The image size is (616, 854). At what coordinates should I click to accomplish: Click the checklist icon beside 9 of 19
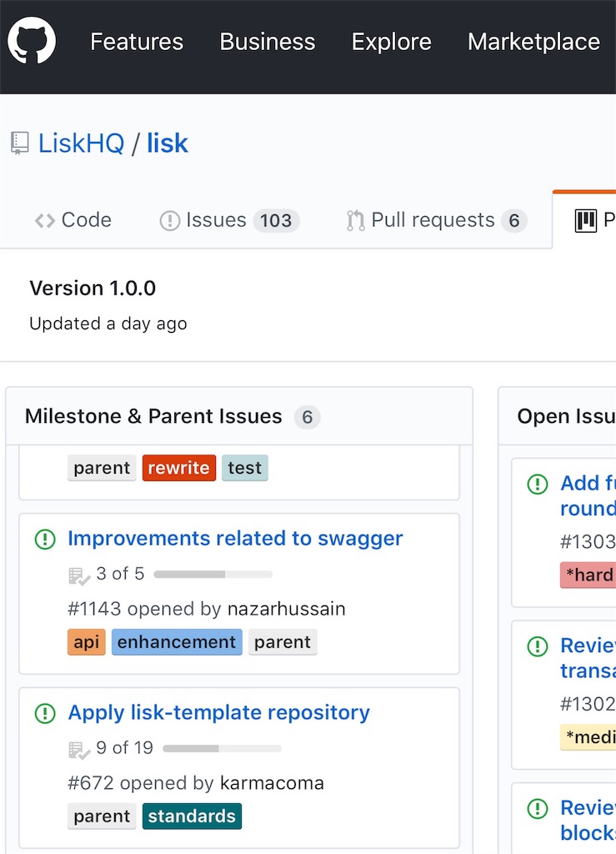[79, 750]
